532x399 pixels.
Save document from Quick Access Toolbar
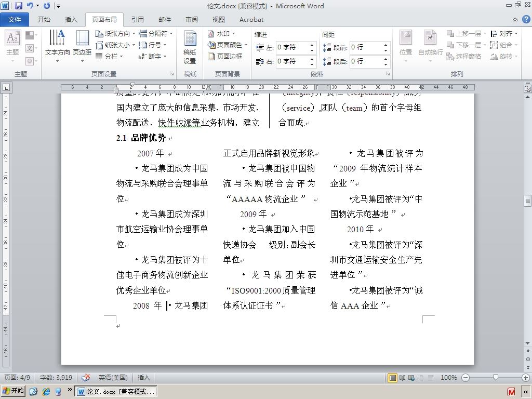click(19, 5)
